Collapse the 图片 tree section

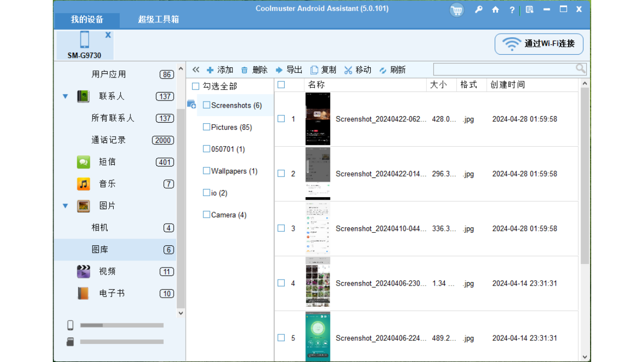click(x=65, y=206)
